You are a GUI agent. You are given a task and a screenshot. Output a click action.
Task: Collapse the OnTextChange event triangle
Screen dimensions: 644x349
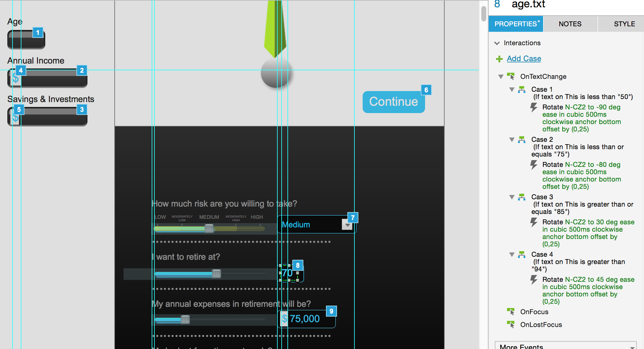coord(501,77)
